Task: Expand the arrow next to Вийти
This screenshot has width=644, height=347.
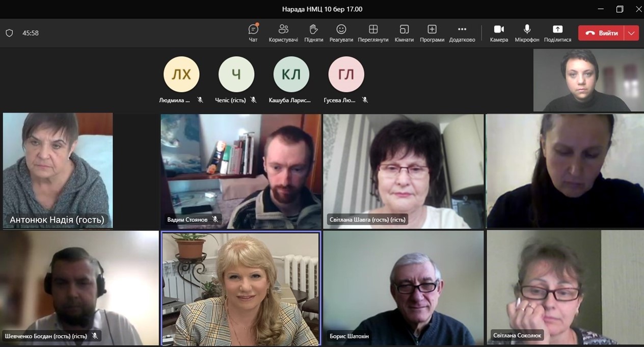Action: [631, 33]
